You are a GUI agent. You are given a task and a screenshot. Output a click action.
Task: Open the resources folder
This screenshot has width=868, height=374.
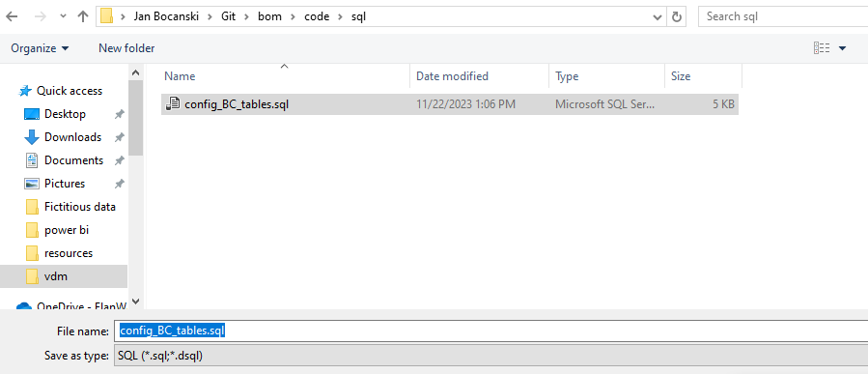(x=69, y=253)
